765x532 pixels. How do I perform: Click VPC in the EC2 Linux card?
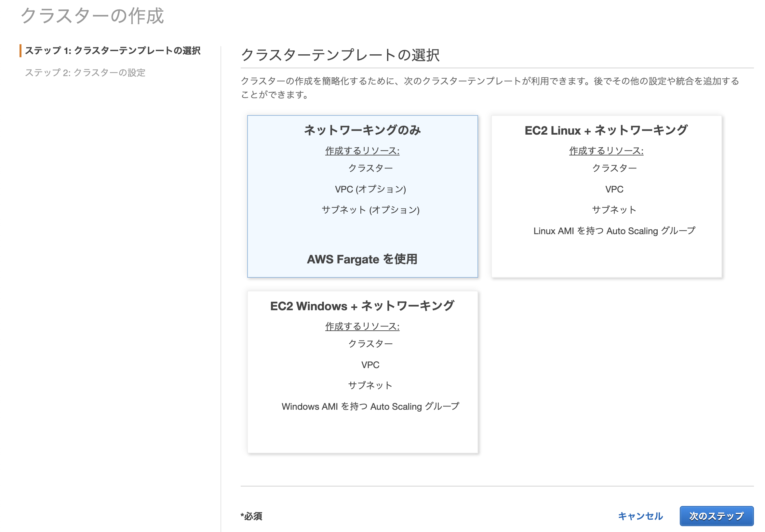(614, 189)
